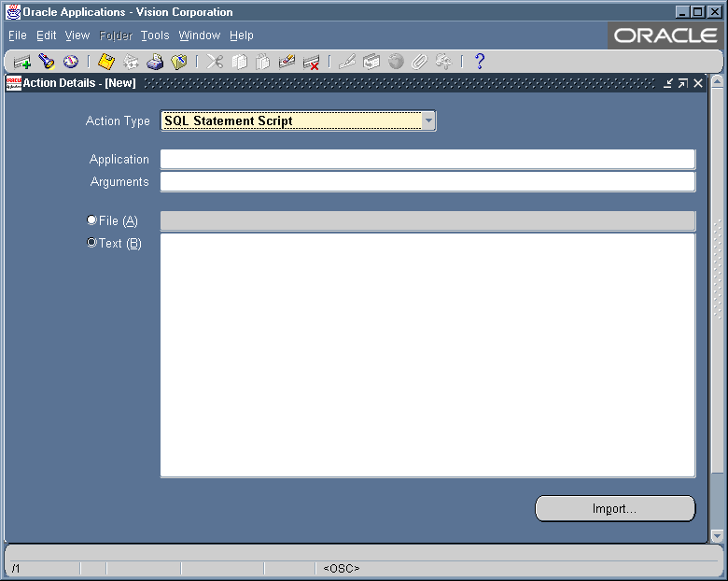Click the Delete record red X icon
Image resolution: width=728 pixels, height=581 pixels.
(311, 62)
